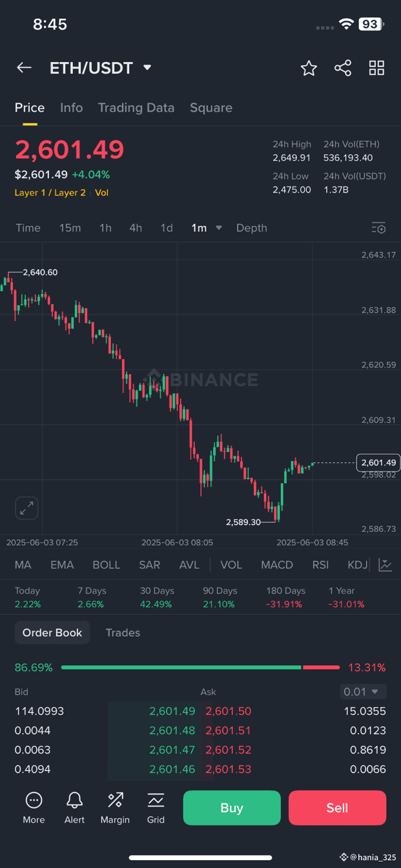Open indicator chart icon after KDJ

click(x=385, y=565)
